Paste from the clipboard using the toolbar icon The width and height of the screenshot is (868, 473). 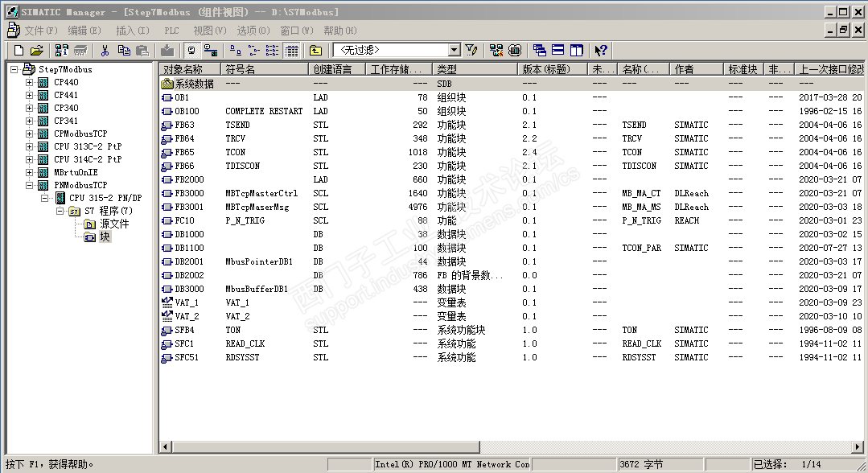pos(142,51)
